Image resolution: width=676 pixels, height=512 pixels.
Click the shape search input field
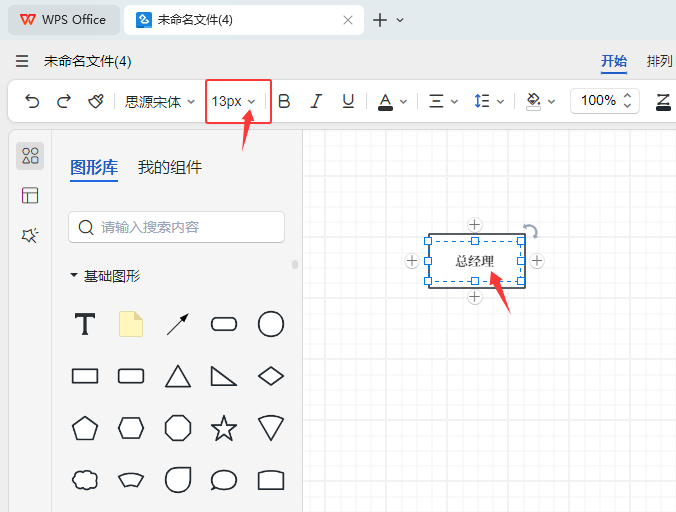click(176, 227)
